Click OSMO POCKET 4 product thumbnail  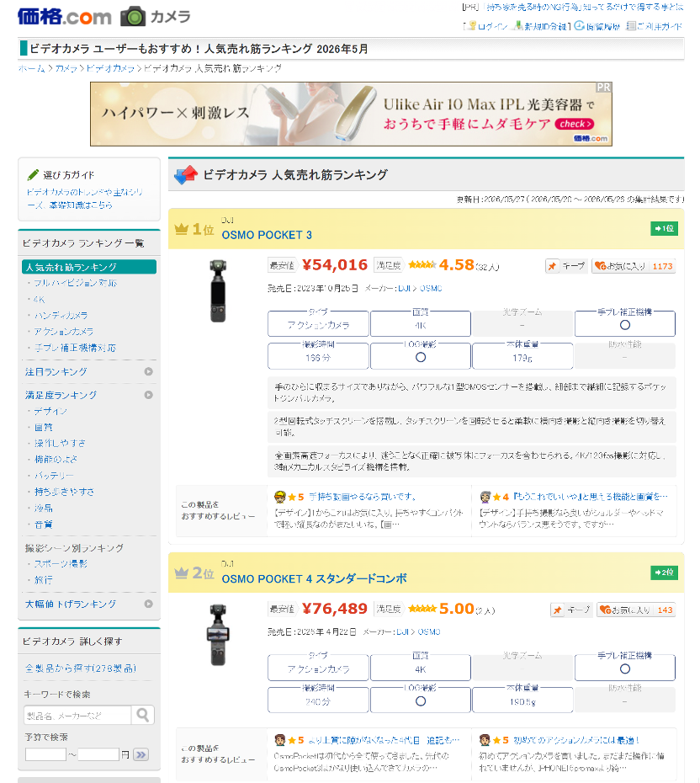click(x=218, y=635)
